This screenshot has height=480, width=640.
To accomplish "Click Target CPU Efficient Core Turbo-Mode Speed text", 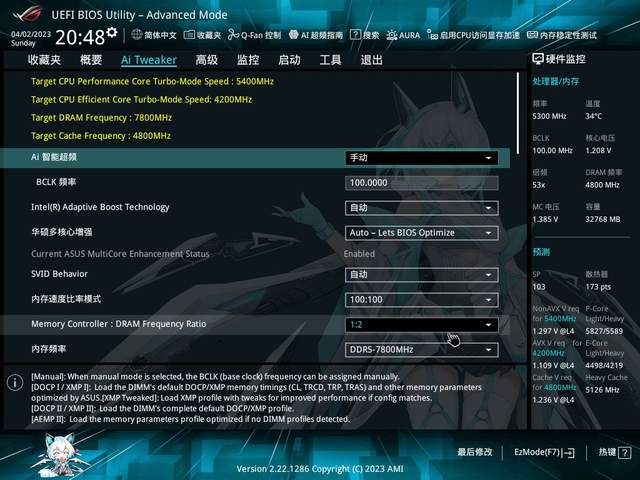I will pyautogui.click(x=141, y=99).
